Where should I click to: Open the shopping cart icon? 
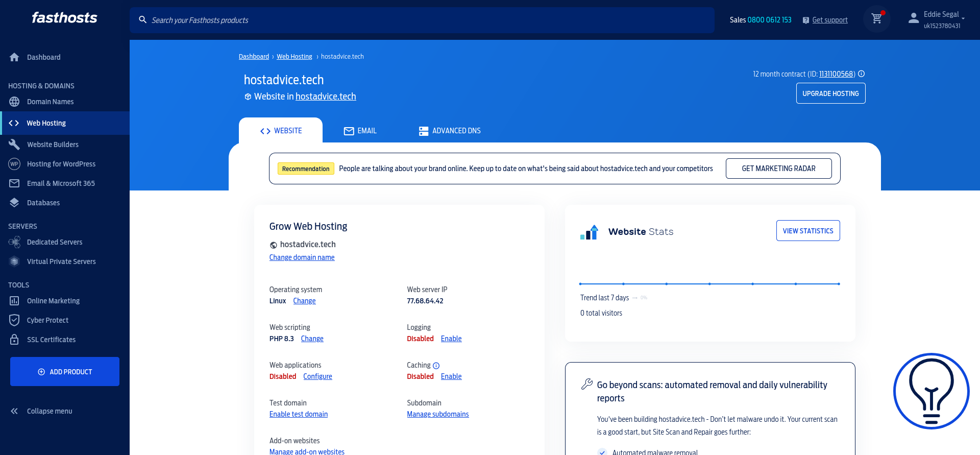(x=877, y=19)
